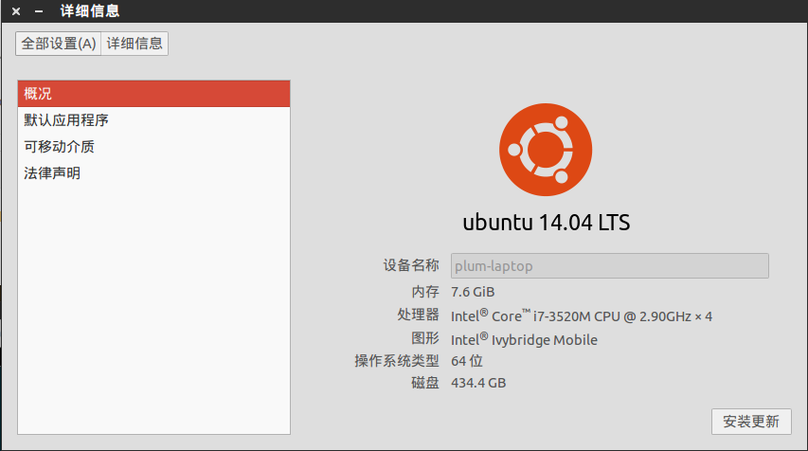
Task: Open 全部设置(A) to view all settings
Action: click(x=59, y=43)
